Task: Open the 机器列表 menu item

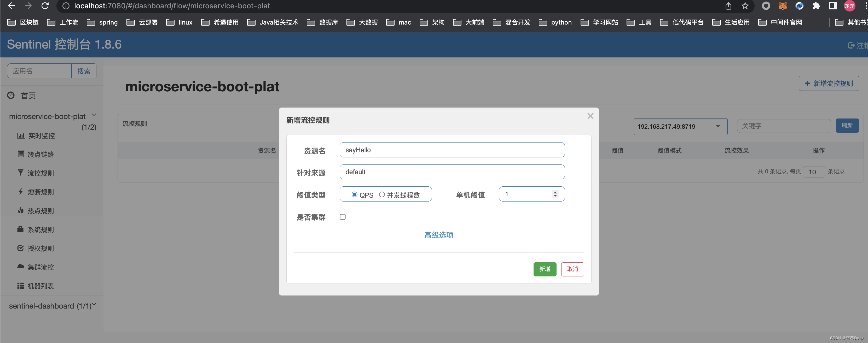Action: [x=41, y=286]
